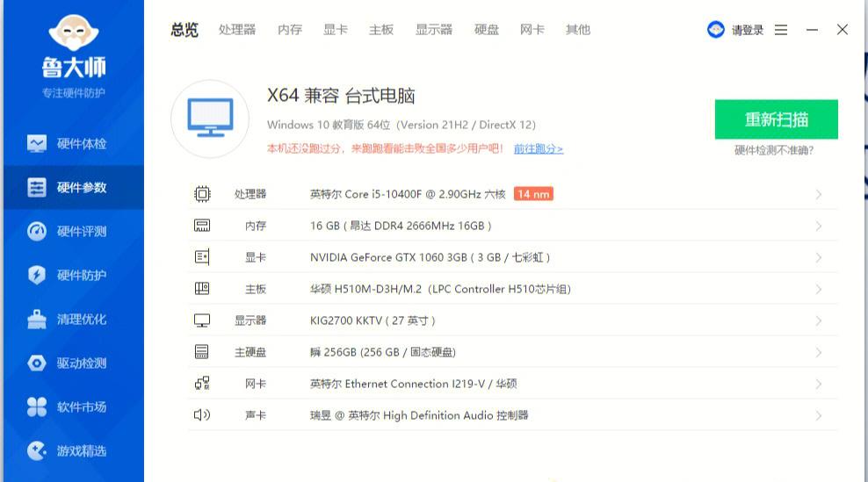
Task: Expand the 网卡 row arrow
Action: click(x=819, y=384)
